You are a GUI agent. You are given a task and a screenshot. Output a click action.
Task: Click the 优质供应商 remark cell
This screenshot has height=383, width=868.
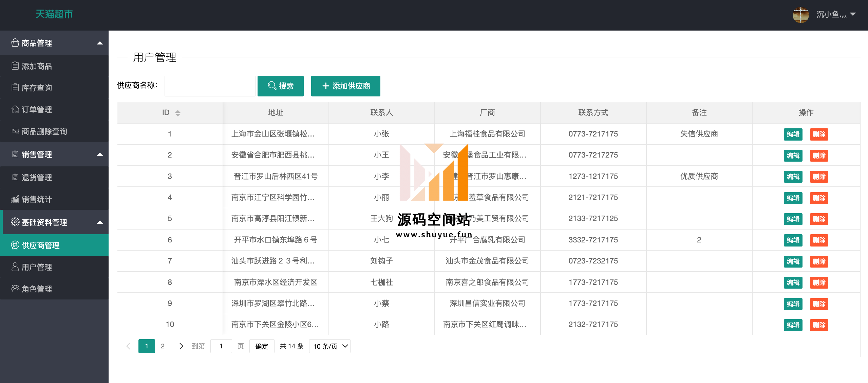[x=699, y=176]
